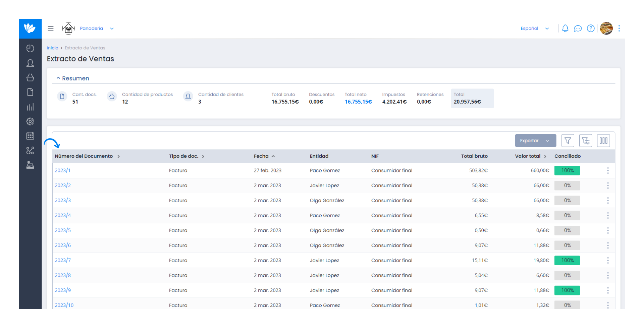The width and height of the screenshot is (644, 328).
Task: Open the help question mark icon
Action: (x=591, y=29)
